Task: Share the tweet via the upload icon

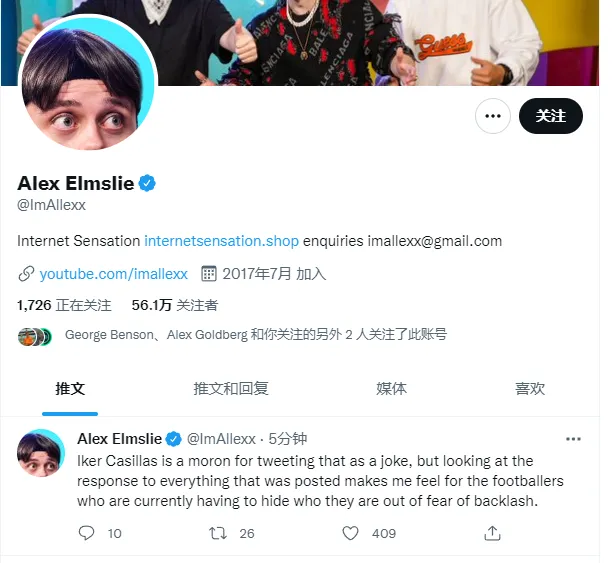Action: (492, 533)
